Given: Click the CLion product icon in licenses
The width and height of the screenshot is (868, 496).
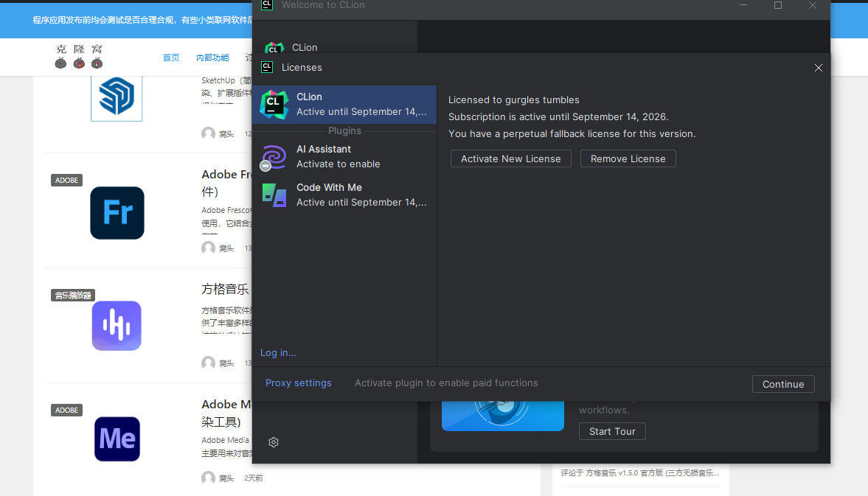Looking at the screenshot, I should [x=274, y=104].
